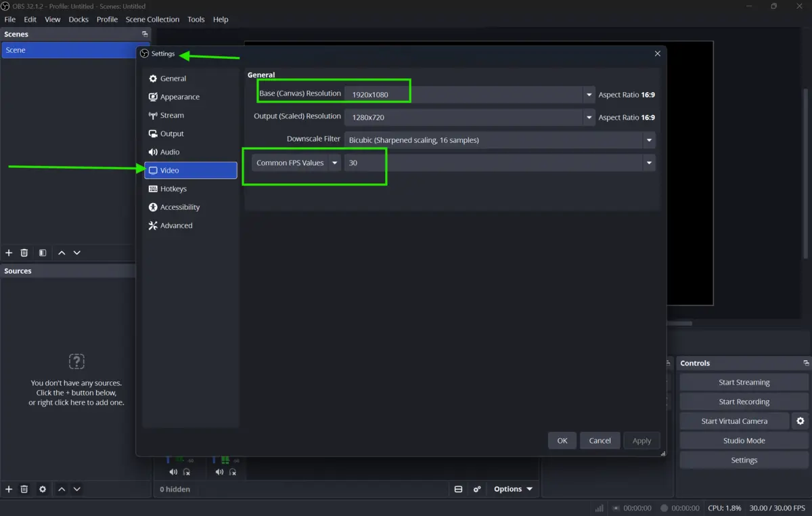Open the Tools menu
The height and width of the screenshot is (516, 812).
196,19
